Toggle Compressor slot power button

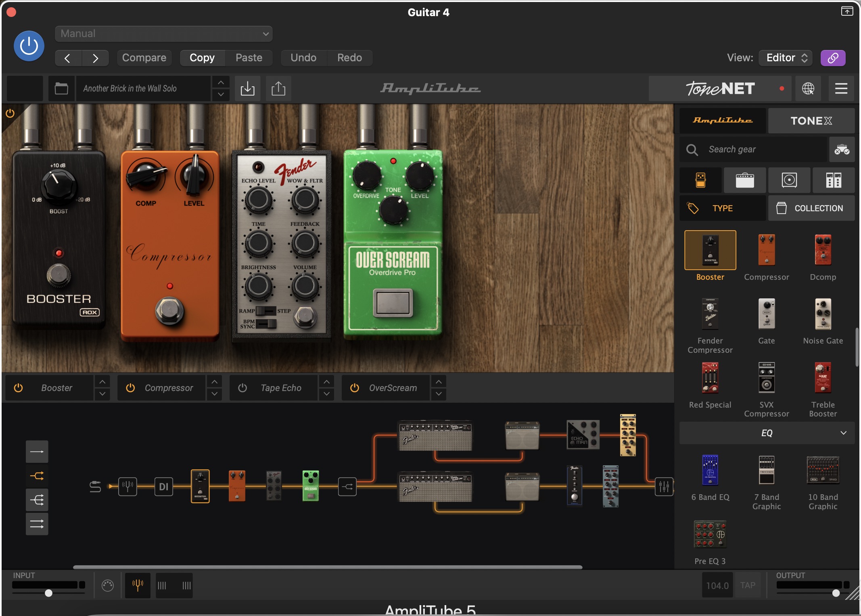(x=130, y=388)
